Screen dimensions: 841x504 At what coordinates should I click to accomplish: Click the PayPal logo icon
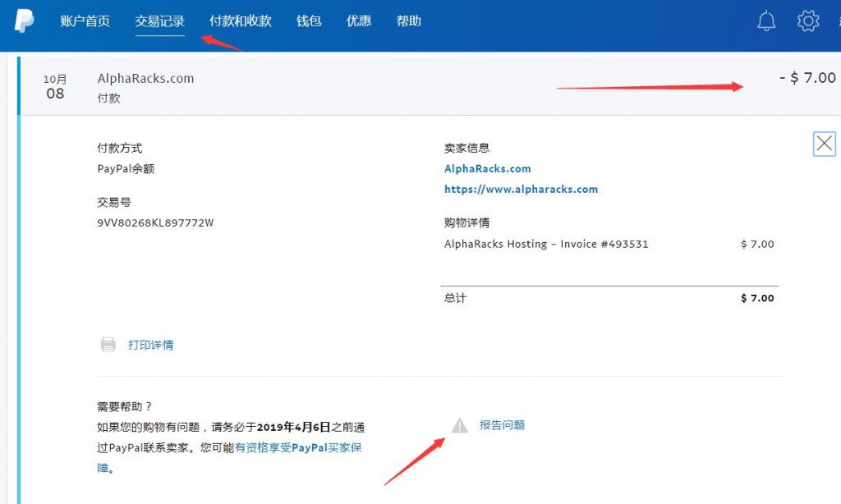pos(24,21)
